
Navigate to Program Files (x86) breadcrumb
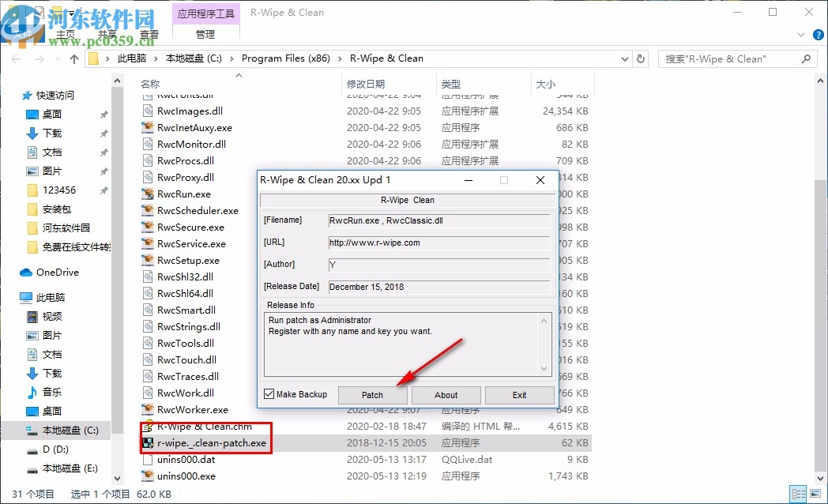click(x=286, y=58)
